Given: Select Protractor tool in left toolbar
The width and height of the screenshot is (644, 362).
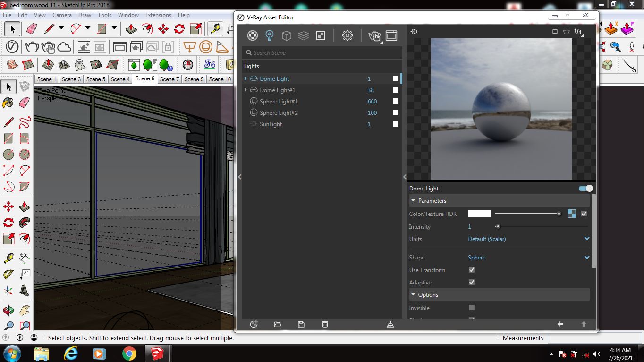Looking at the screenshot, I should coord(8,275).
